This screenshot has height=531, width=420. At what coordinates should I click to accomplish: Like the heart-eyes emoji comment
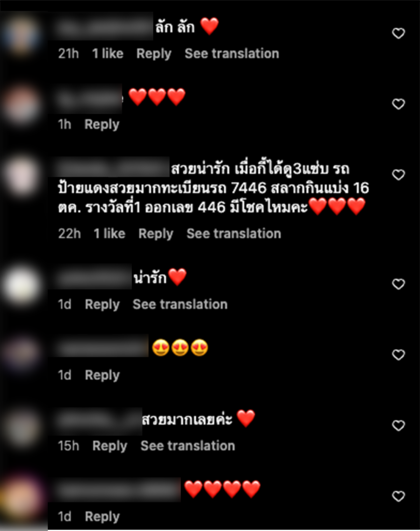tap(398, 355)
